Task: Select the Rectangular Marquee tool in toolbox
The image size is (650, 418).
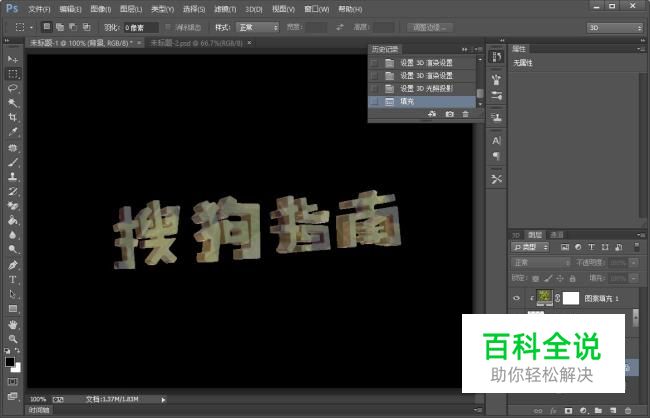Action: point(13,74)
